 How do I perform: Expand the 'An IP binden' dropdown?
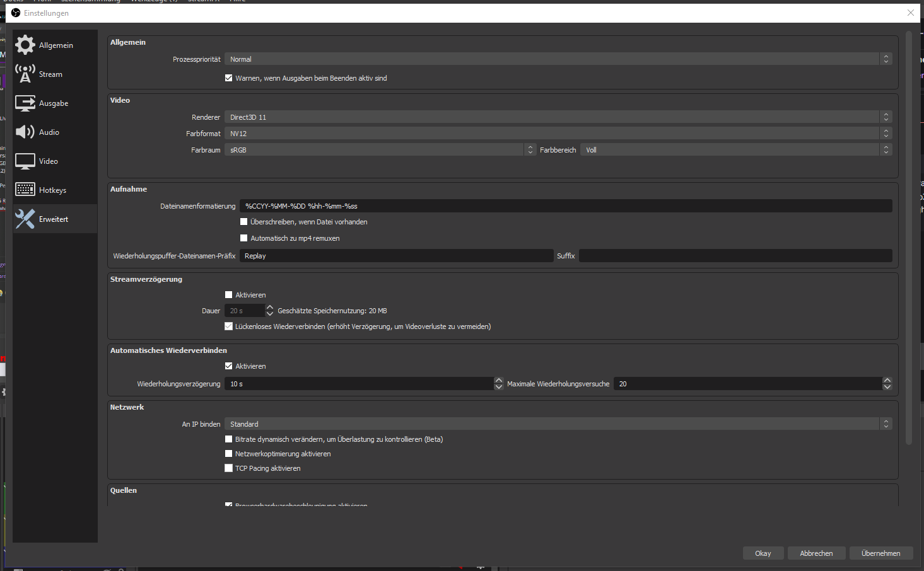point(558,424)
